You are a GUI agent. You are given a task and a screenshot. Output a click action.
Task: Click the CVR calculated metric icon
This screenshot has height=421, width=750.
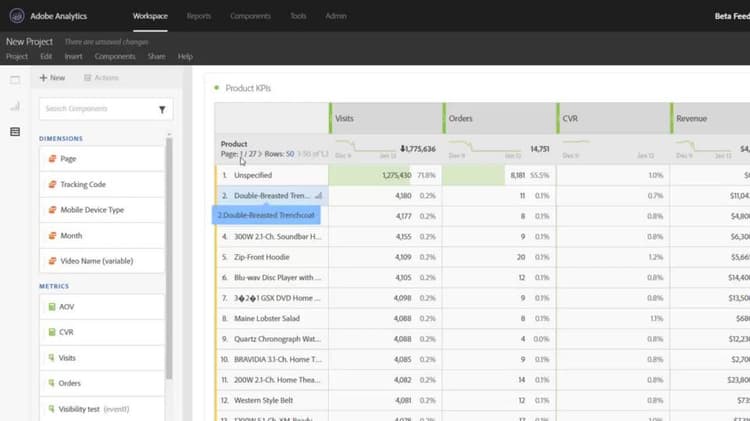52,332
